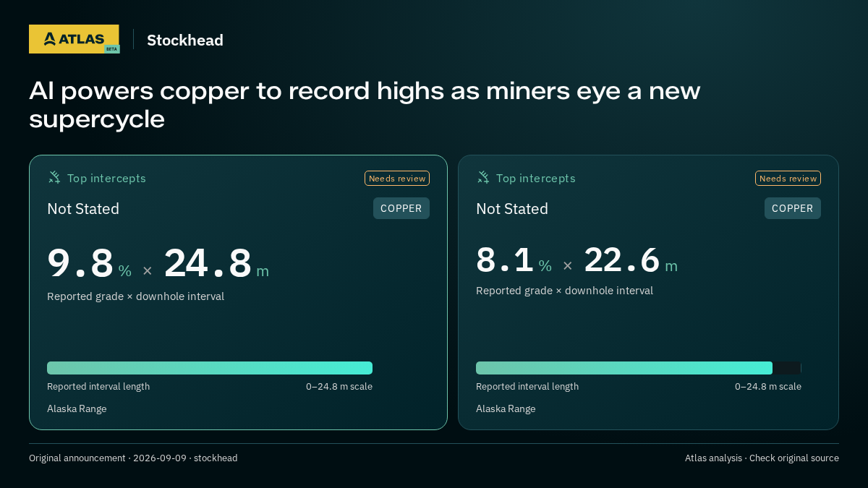Viewport: 868px width, 488px height.
Task: Click Alaska Range on the 8.1% card
Action: (506, 408)
